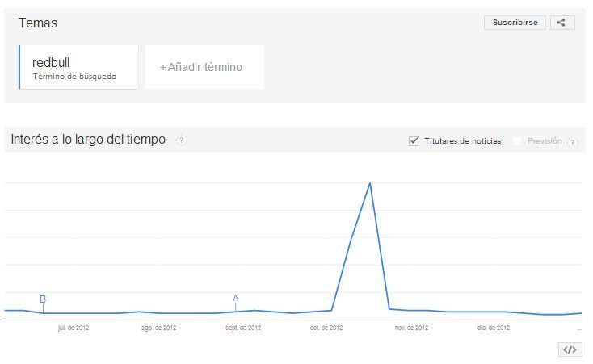593x364 pixels.
Task: Click the peak of the October spike
Action: click(x=370, y=183)
